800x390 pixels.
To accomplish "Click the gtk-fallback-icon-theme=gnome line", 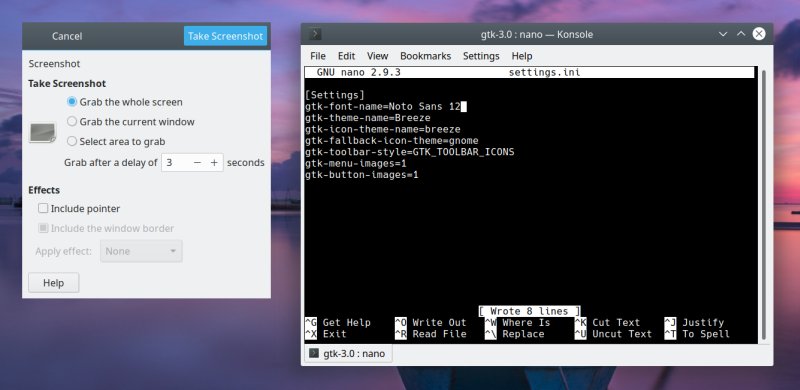I will coord(392,141).
